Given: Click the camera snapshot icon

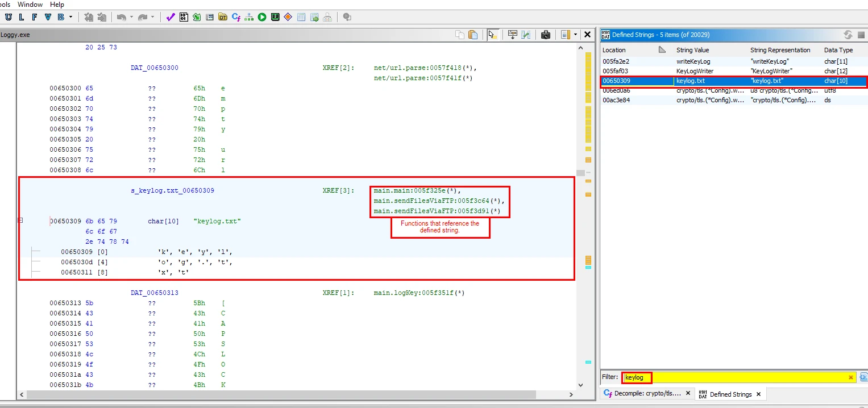Looking at the screenshot, I should [x=546, y=35].
